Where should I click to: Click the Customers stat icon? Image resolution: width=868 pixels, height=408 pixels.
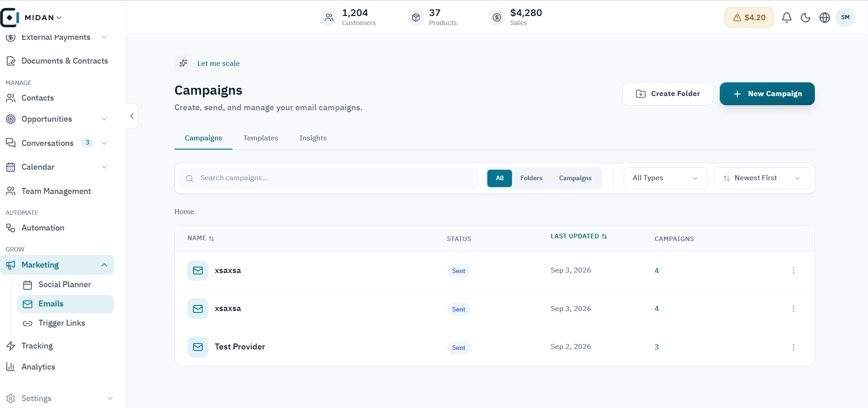click(x=329, y=17)
